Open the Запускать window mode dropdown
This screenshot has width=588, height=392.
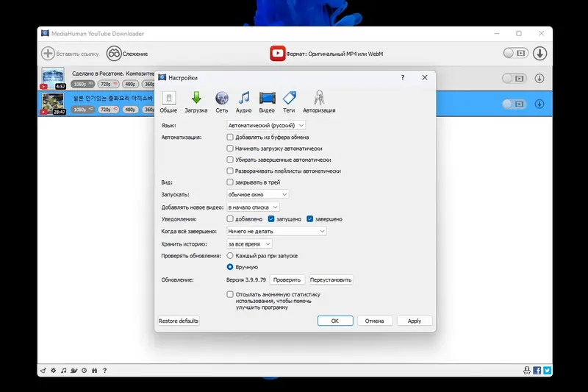tap(258, 194)
